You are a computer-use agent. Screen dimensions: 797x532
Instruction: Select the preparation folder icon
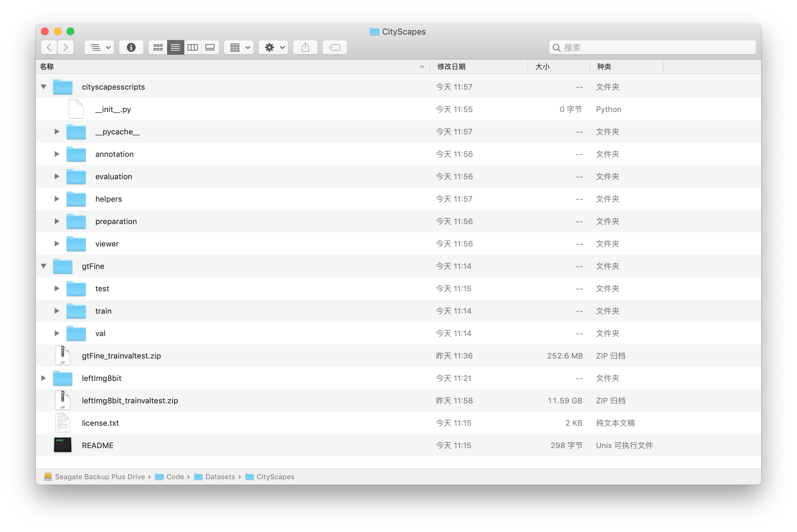76,221
